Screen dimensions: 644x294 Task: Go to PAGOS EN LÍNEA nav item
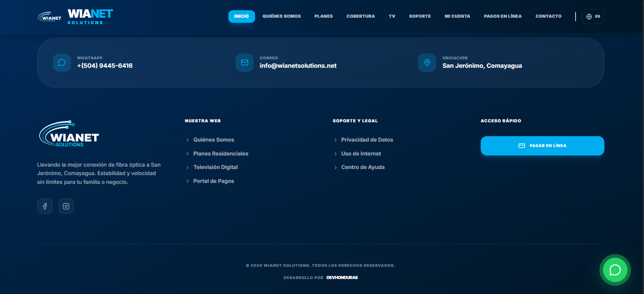[503, 16]
